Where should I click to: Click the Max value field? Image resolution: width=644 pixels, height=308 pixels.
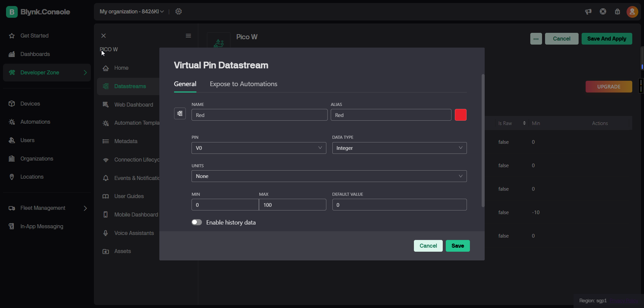pos(292,205)
